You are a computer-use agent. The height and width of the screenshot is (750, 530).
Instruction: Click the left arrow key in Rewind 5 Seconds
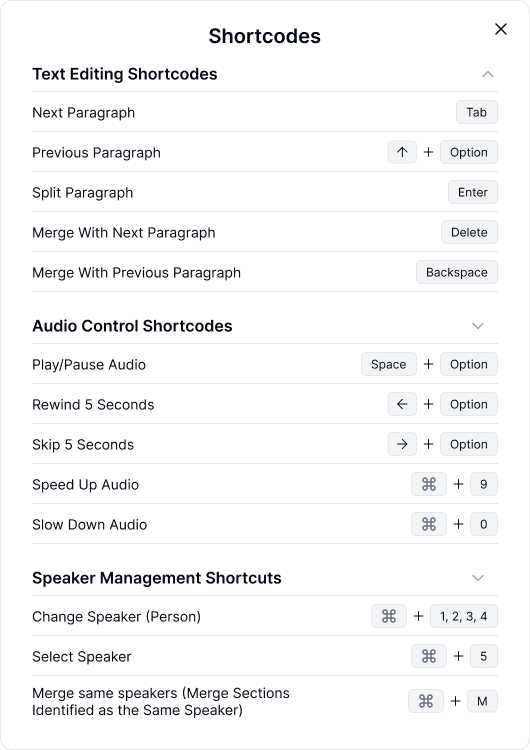(x=402, y=404)
